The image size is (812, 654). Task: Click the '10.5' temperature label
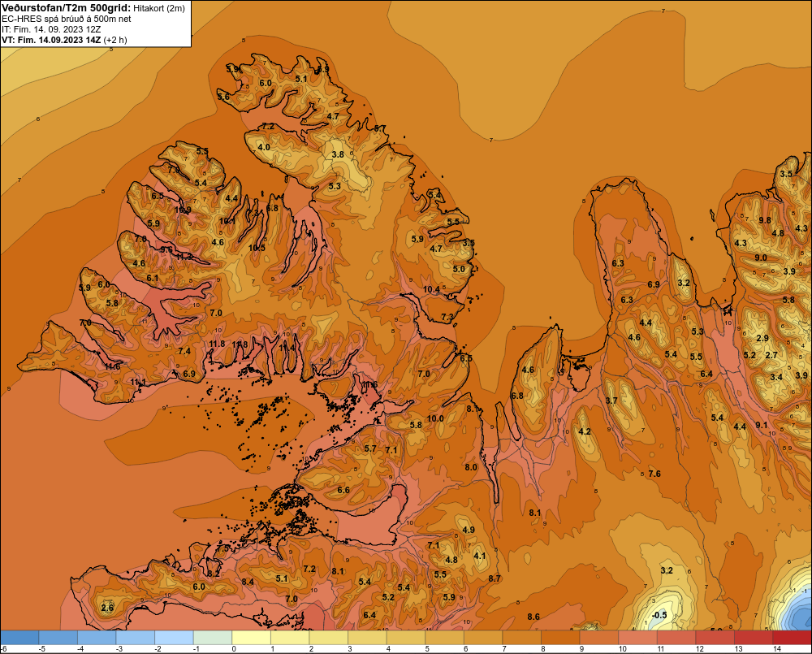point(257,248)
